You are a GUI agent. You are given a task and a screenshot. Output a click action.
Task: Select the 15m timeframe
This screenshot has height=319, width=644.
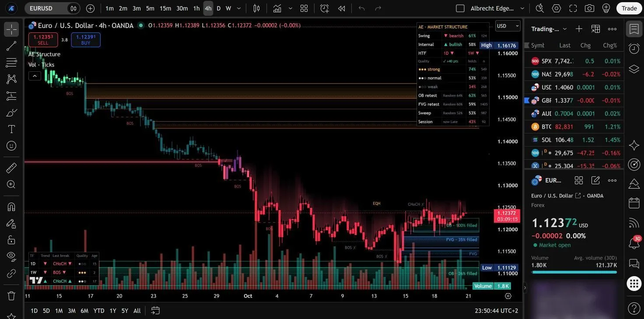point(165,8)
